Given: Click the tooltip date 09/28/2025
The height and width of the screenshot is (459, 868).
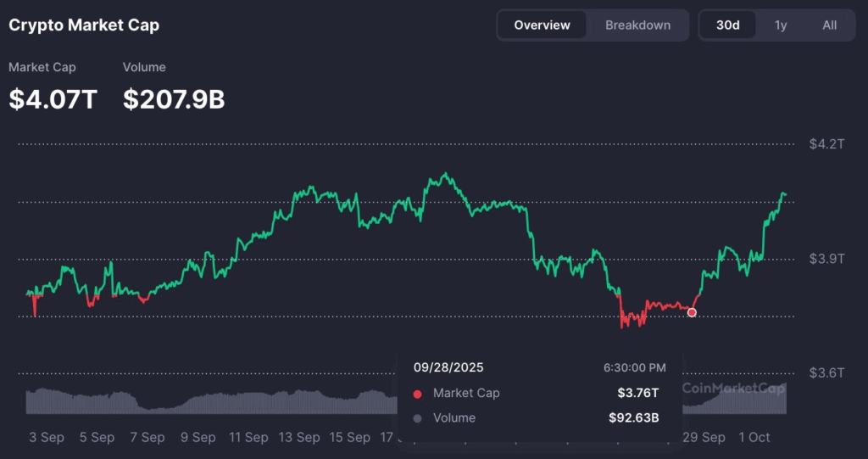Looking at the screenshot, I should [448, 368].
